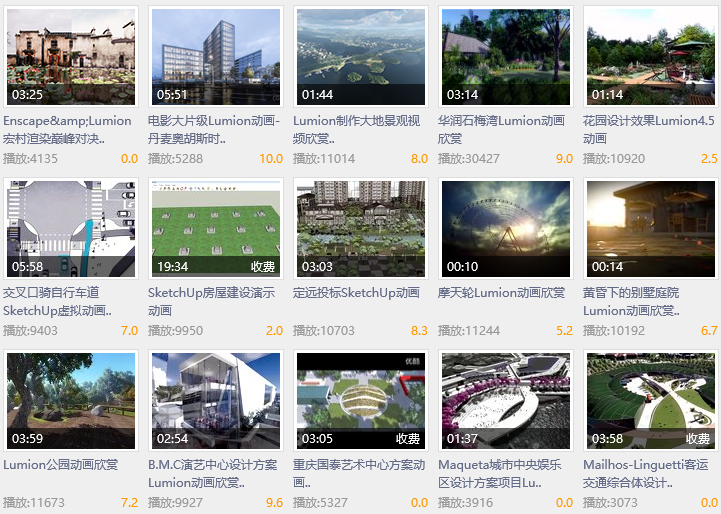This screenshot has height=514, width=721.
Task: Click the 收费 badge on Mailhos-Linguetti video
Action: [x=698, y=439]
